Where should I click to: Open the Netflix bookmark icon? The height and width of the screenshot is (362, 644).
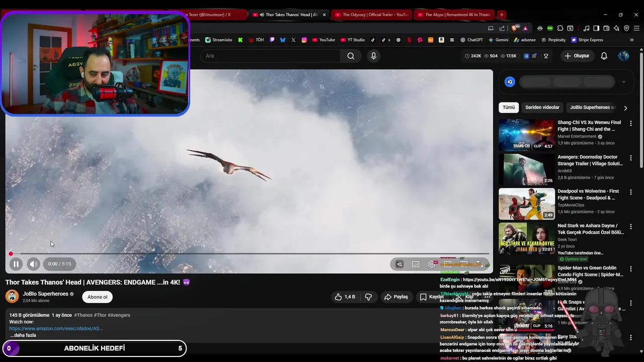coord(409,40)
